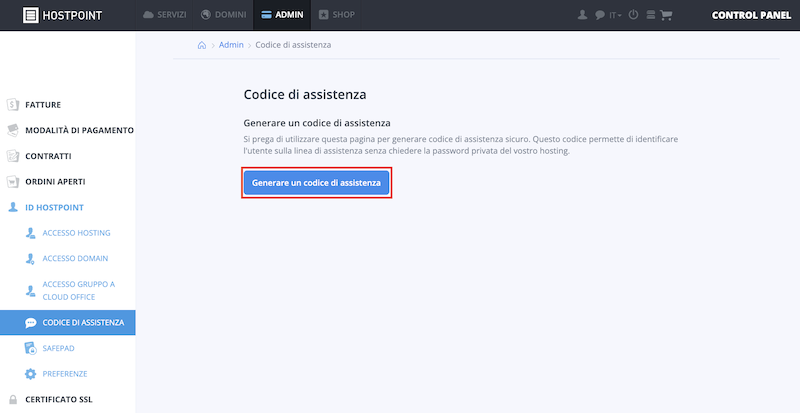Click the Accesso Hosting user icon
Screen dimensions: 800x413
point(30,233)
